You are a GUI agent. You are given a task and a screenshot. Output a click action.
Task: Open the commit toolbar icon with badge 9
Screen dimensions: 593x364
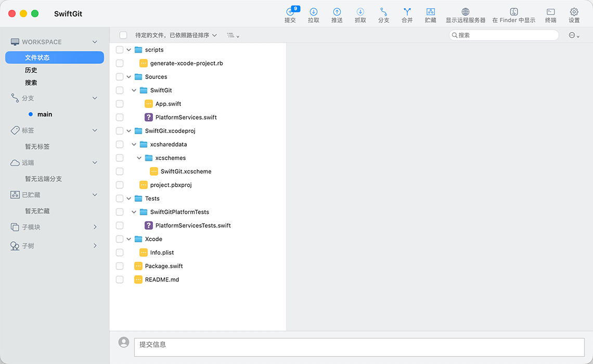click(290, 12)
